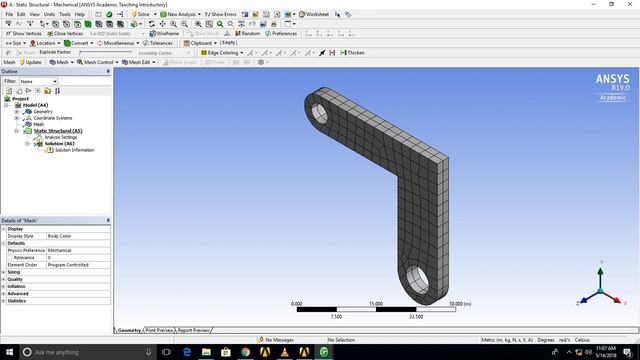640x360 pixels.
Task: Select Static Structural (A5) tree node
Action: coord(58,131)
